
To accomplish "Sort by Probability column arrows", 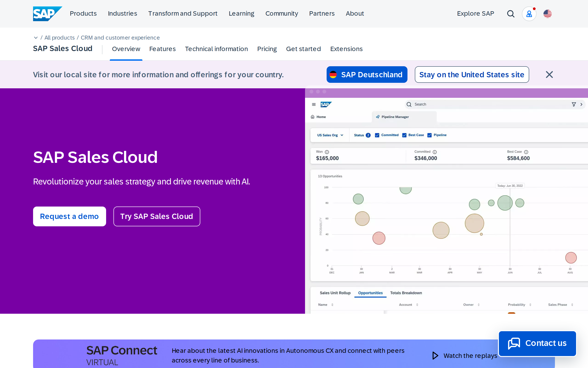I will (530, 305).
